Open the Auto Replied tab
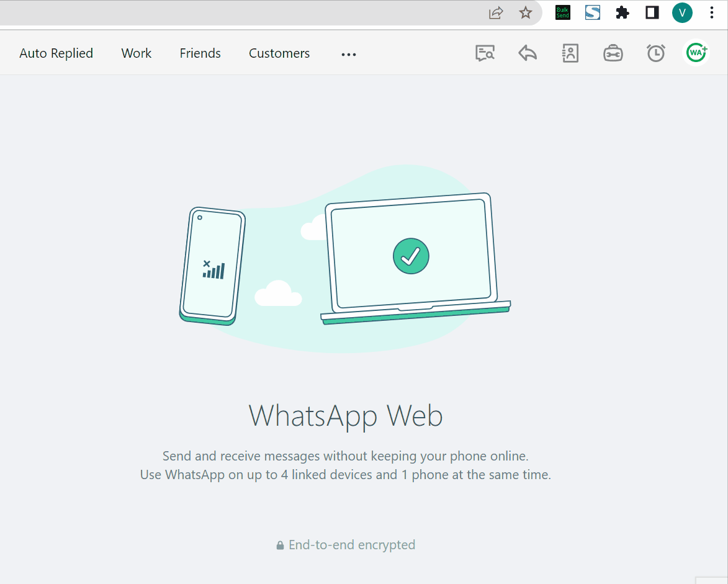 (56, 53)
